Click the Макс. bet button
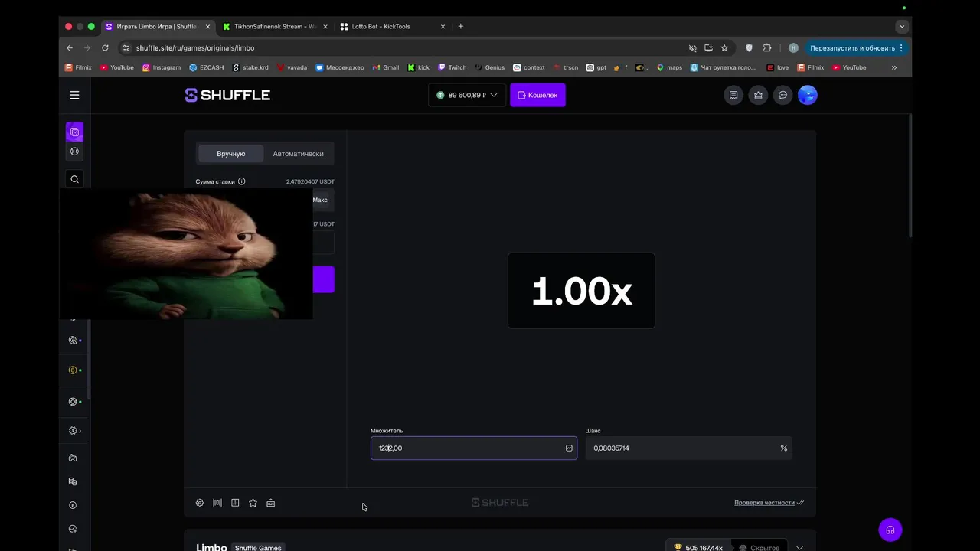Image resolution: width=980 pixels, height=551 pixels. click(x=321, y=200)
